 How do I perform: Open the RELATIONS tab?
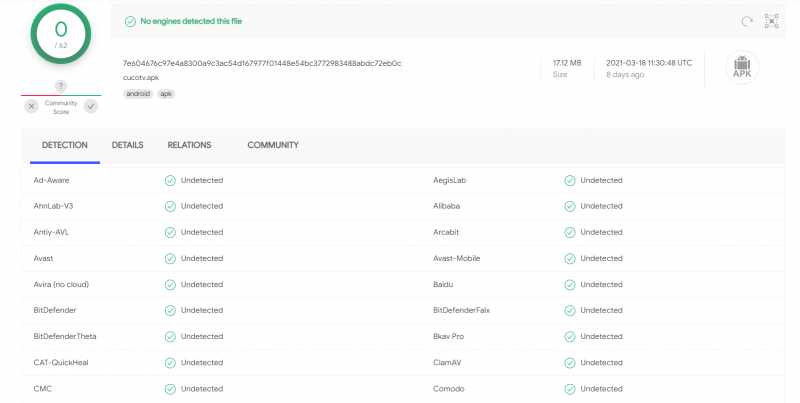tap(189, 145)
